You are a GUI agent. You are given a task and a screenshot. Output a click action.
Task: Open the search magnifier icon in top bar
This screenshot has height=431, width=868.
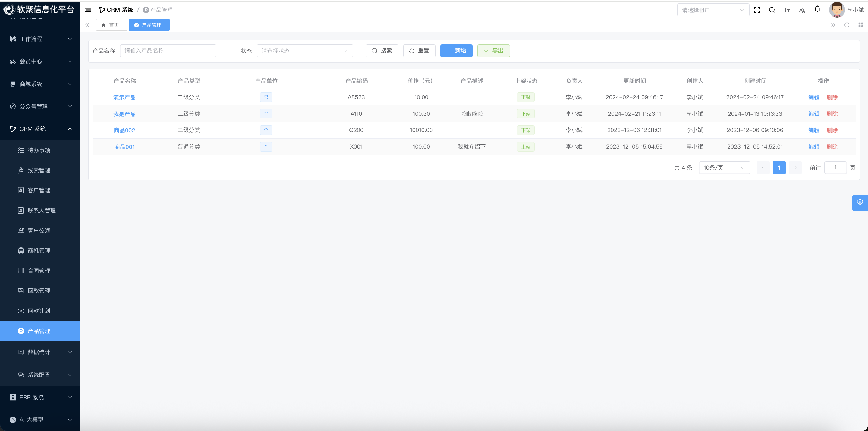pyautogui.click(x=772, y=10)
